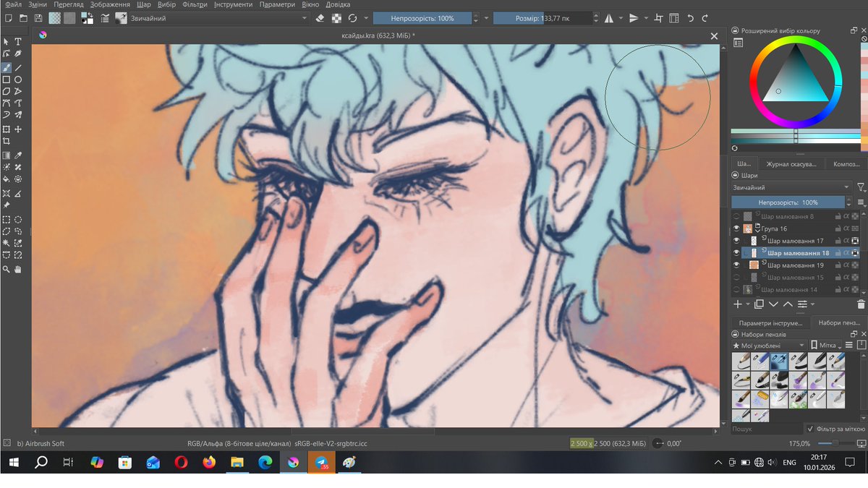The width and height of the screenshot is (868, 488).
Task: Select the Polyline tool
Action: 18,91
